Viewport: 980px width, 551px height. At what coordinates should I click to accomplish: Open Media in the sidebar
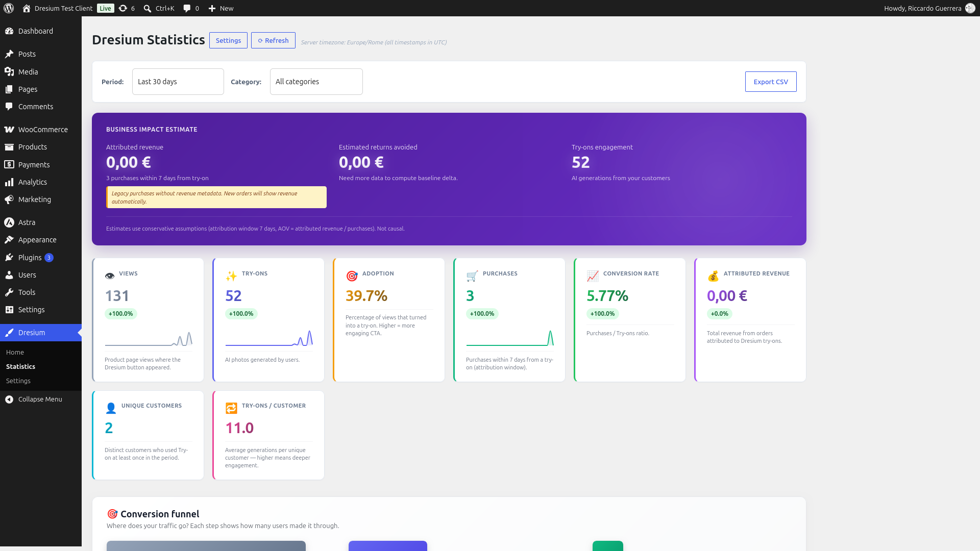coord(41,72)
